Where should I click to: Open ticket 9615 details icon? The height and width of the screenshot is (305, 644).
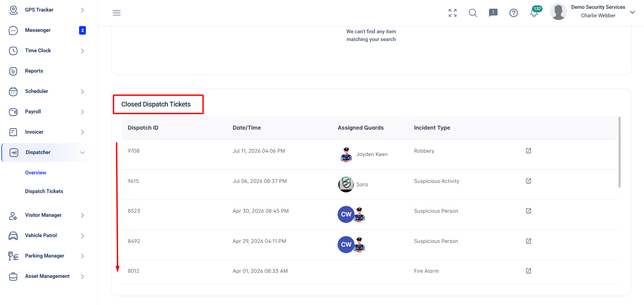[x=528, y=181]
